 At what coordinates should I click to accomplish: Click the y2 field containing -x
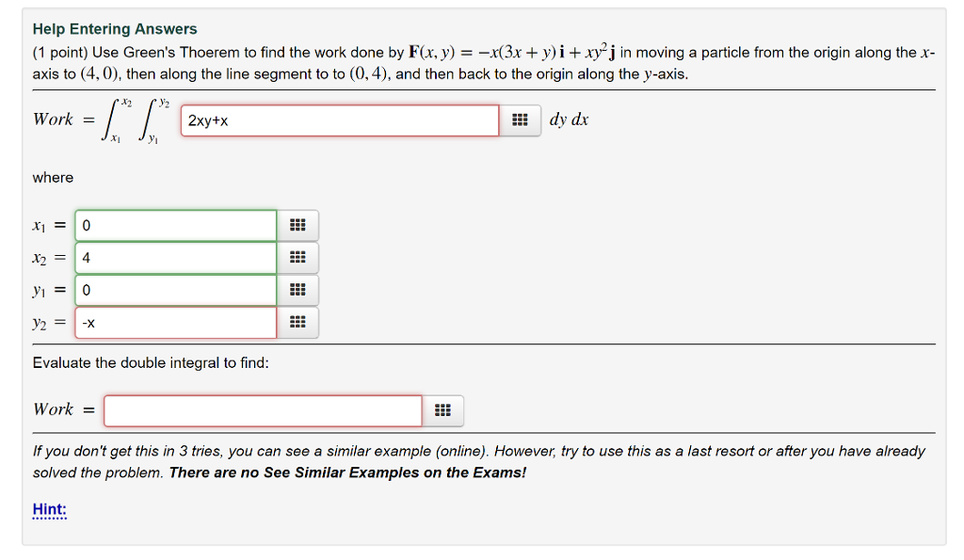(x=175, y=322)
